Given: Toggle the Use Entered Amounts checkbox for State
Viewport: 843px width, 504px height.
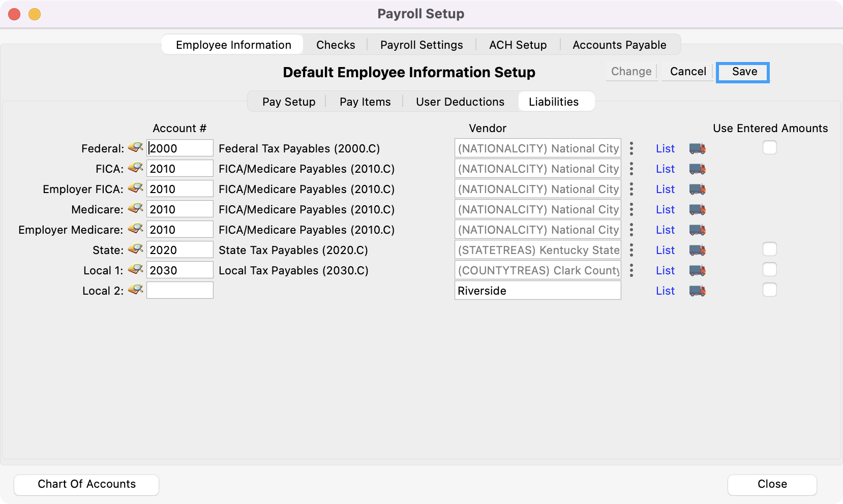Looking at the screenshot, I should click(x=769, y=249).
